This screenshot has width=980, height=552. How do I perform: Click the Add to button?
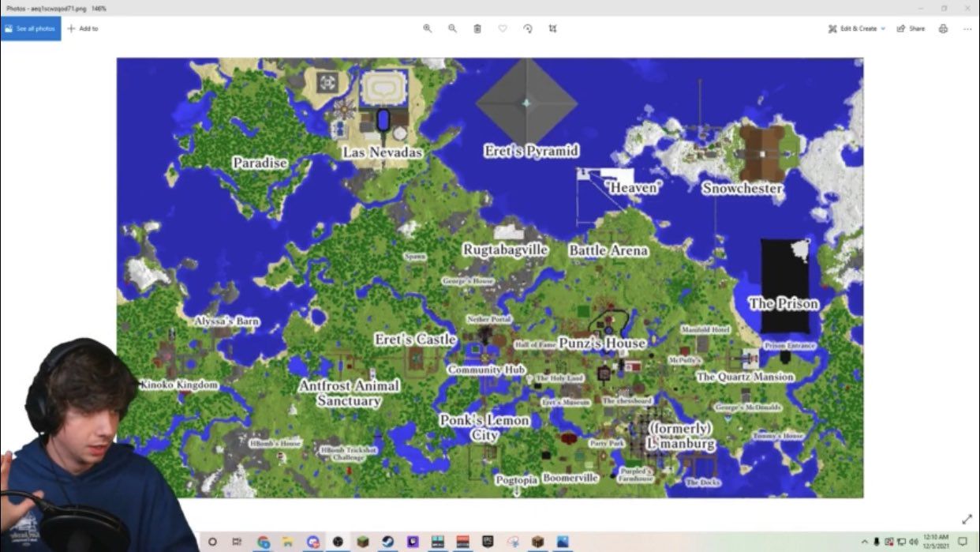83,28
